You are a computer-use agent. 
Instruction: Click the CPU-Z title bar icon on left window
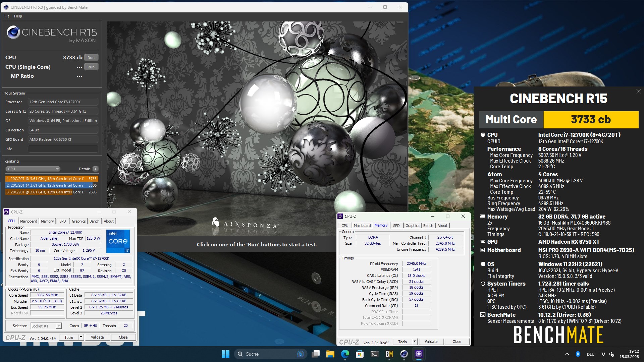[x=6, y=212]
